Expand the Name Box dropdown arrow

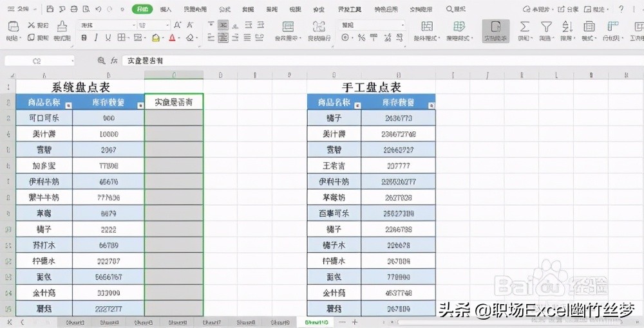click(72, 60)
